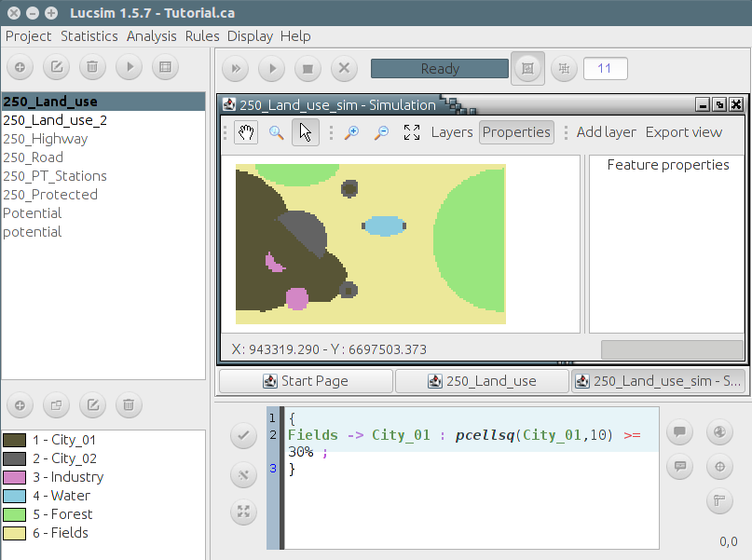Click Export view in the simulation window

pyautogui.click(x=684, y=132)
